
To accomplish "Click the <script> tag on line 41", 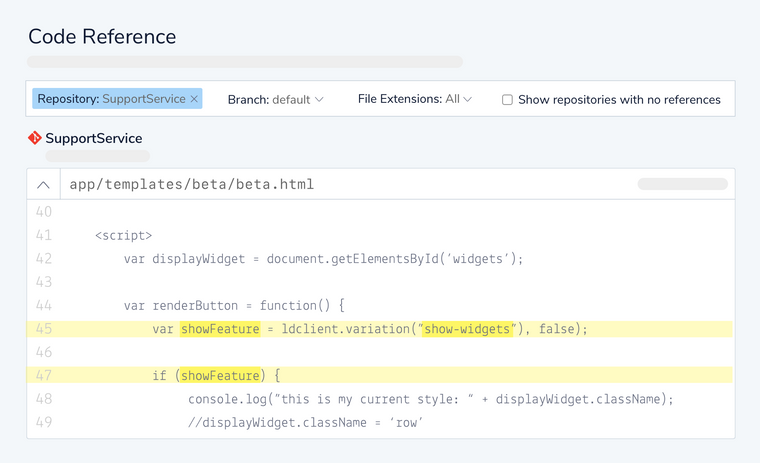I will 124,235.
